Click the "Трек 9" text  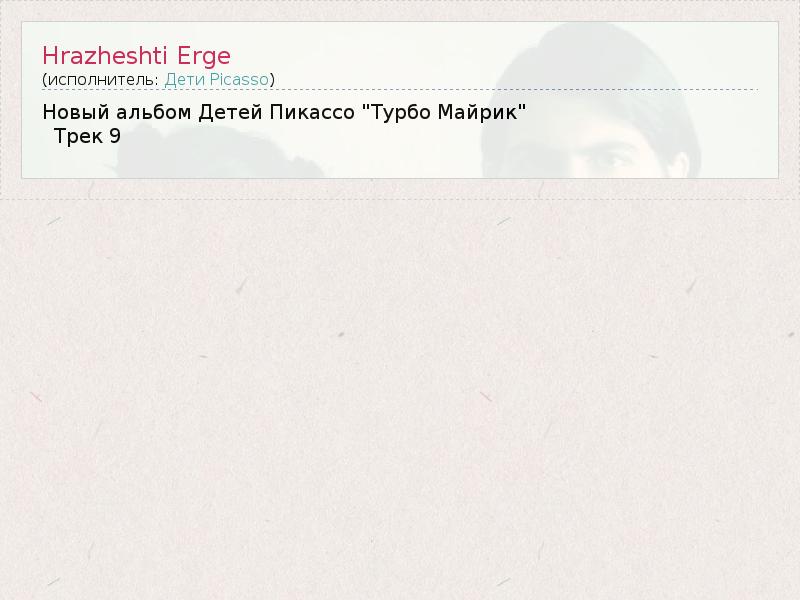(x=87, y=136)
